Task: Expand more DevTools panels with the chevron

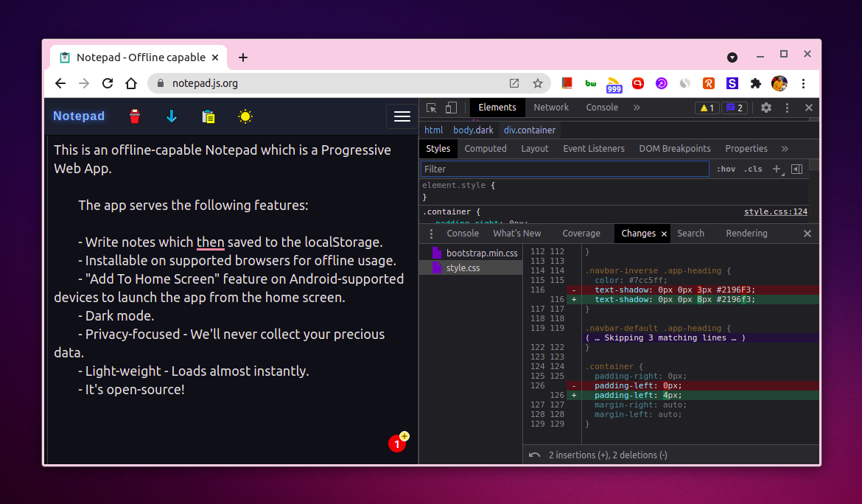Action: tap(637, 108)
